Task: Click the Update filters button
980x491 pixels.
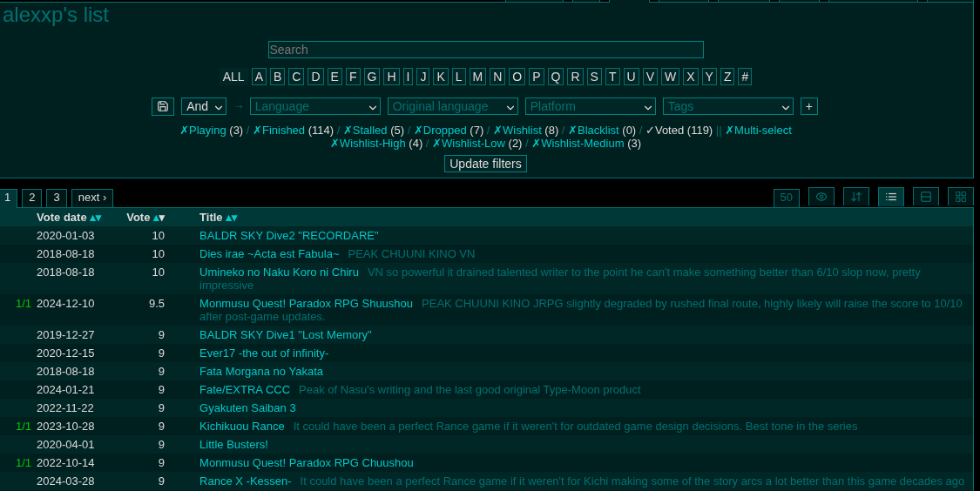Action: tap(485, 164)
